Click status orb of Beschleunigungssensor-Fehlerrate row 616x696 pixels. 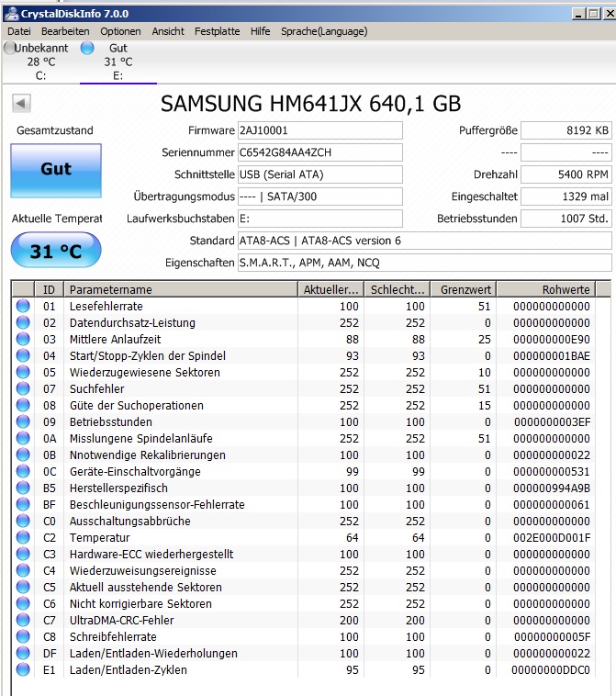(23, 504)
